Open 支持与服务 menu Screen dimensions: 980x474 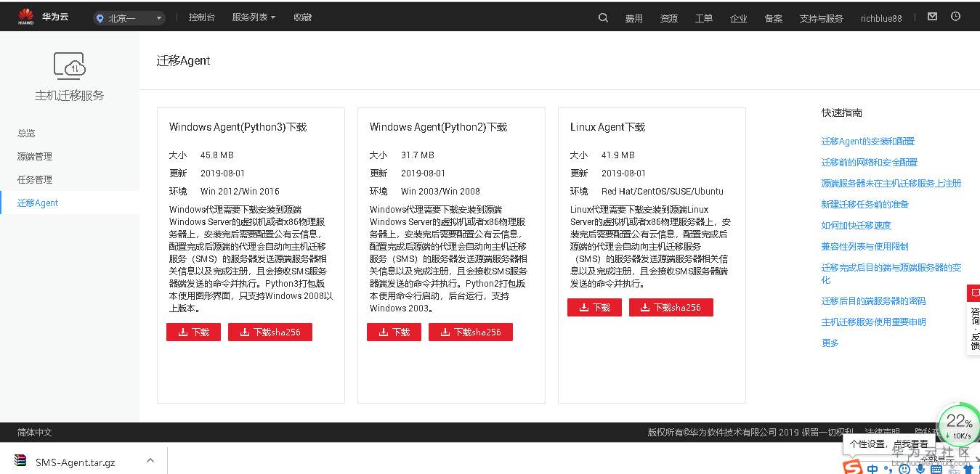pyautogui.click(x=822, y=18)
